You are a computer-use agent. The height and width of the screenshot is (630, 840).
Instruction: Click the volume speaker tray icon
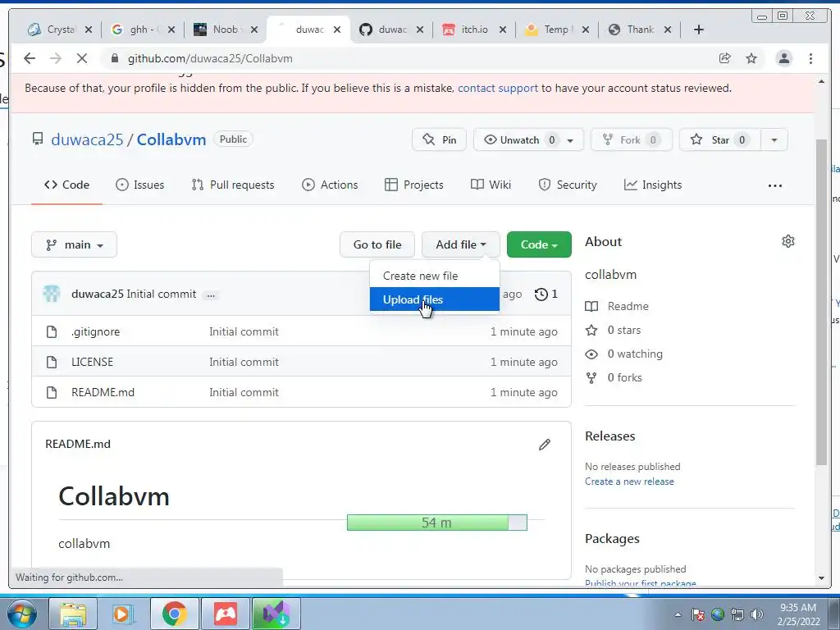point(756,614)
